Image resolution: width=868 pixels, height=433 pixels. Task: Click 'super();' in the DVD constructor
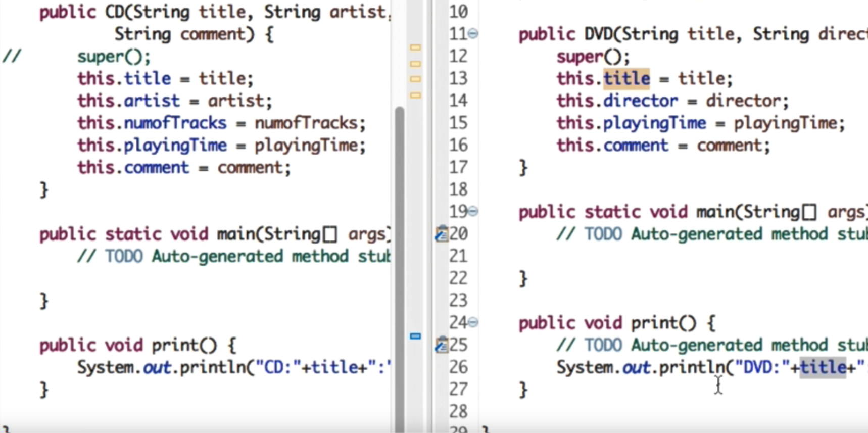click(x=593, y=57)
